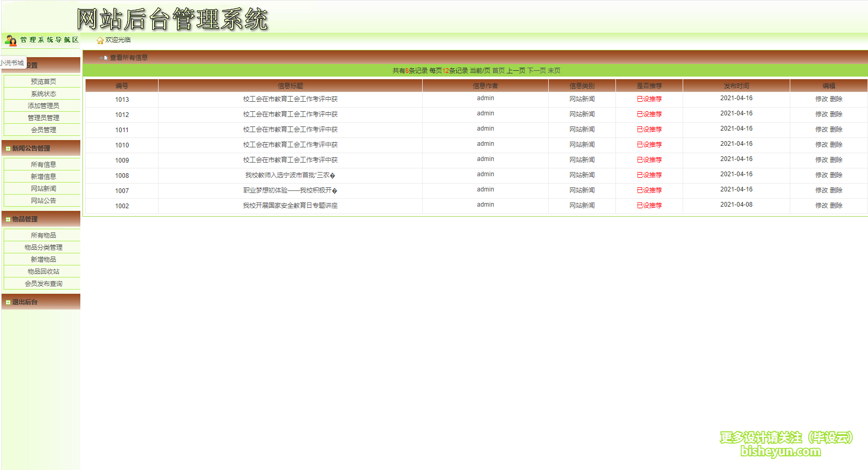Click 修改 for record 1012
The width and height of the screenshot is (868, 470).
point(821,114)
